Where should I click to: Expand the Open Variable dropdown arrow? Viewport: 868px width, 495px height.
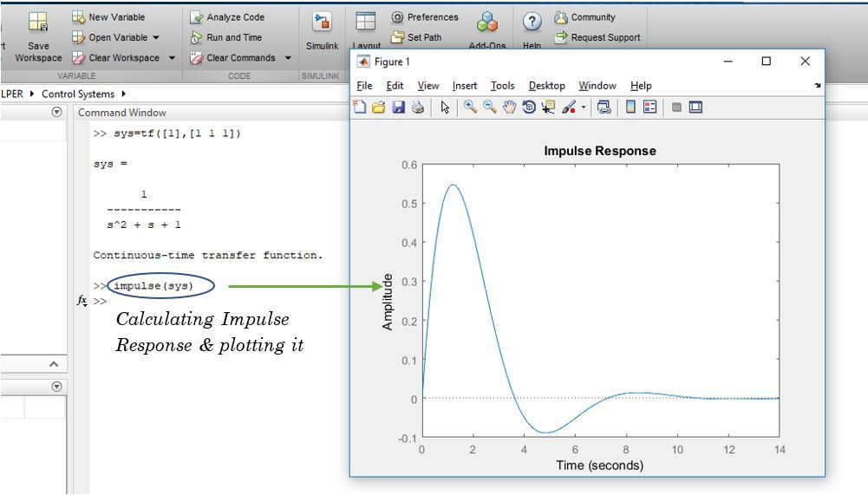click(156, 37)
